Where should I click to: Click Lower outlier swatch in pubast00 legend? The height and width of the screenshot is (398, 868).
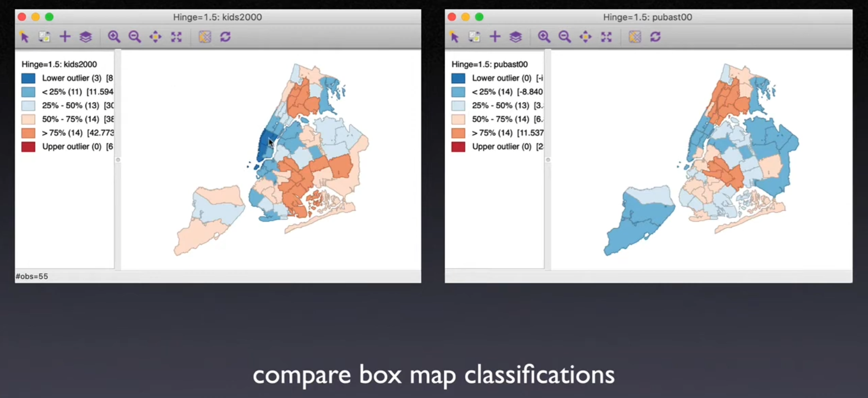[458, 78]
